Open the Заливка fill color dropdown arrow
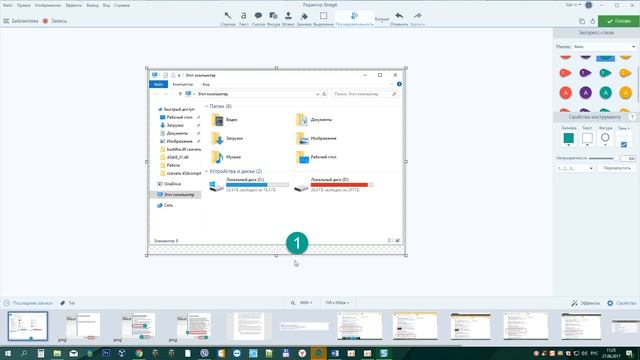640x360 pixels. click(569, 145)
